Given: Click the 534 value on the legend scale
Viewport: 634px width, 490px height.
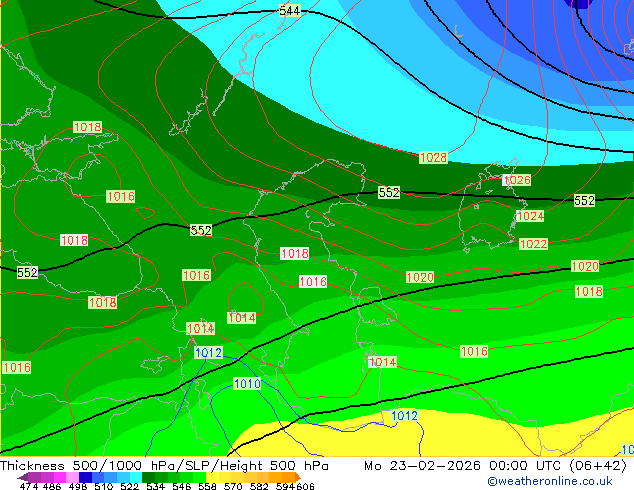Looking at the screenshot, I should [x=155, y=486].
